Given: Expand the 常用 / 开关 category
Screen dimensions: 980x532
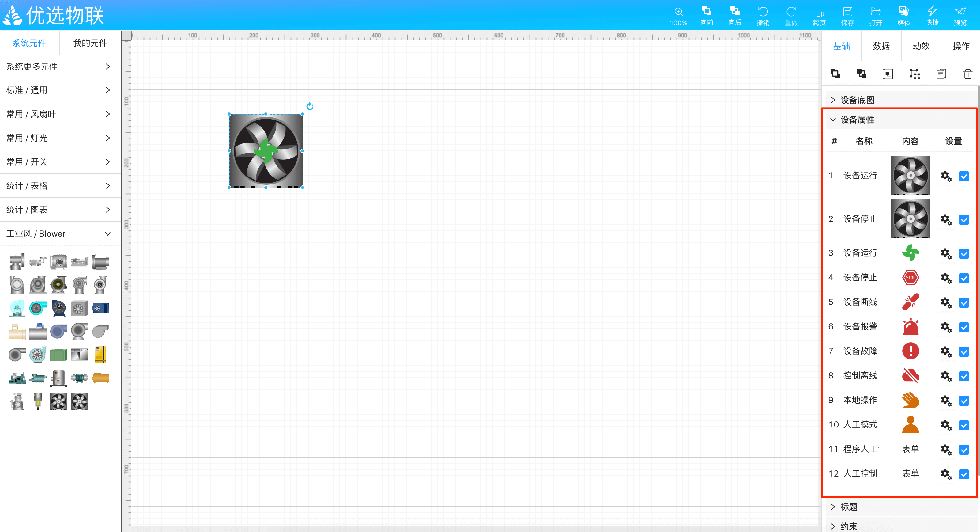Looking at the screenshot, I should coord(61,162).
